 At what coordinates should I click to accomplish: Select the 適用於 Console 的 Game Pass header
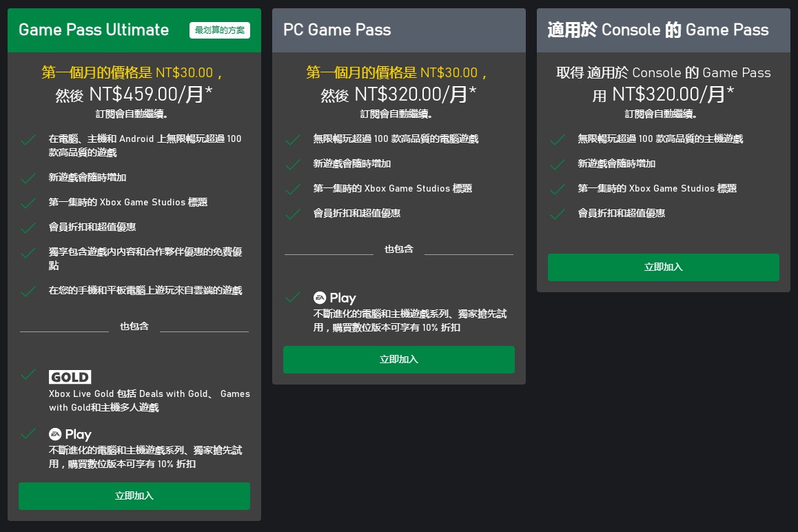tap(657, 30)
